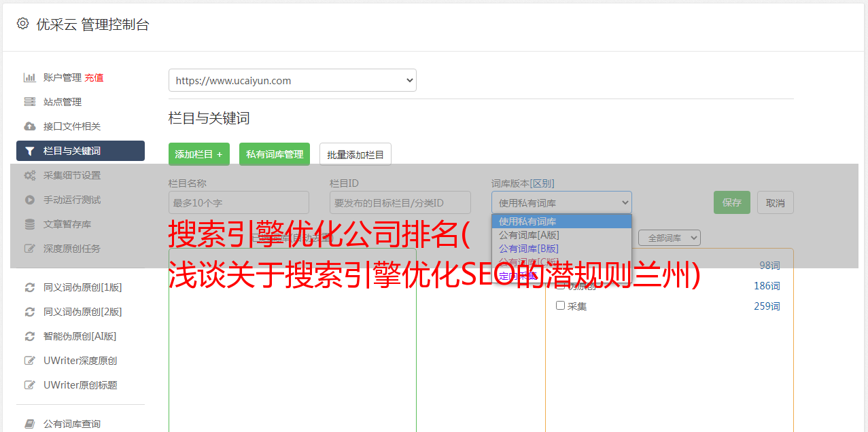Click the green 保存 button
This screenshot has height=432, width=868.
732,202
